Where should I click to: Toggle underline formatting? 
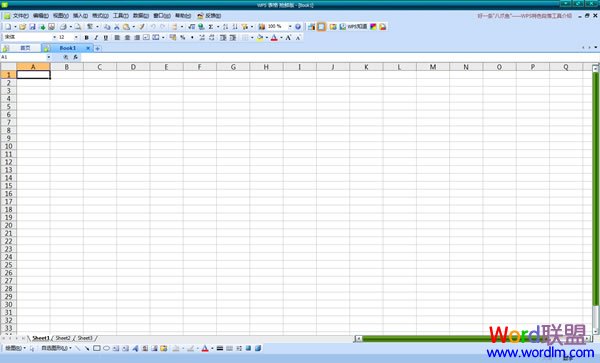(106, 37)
